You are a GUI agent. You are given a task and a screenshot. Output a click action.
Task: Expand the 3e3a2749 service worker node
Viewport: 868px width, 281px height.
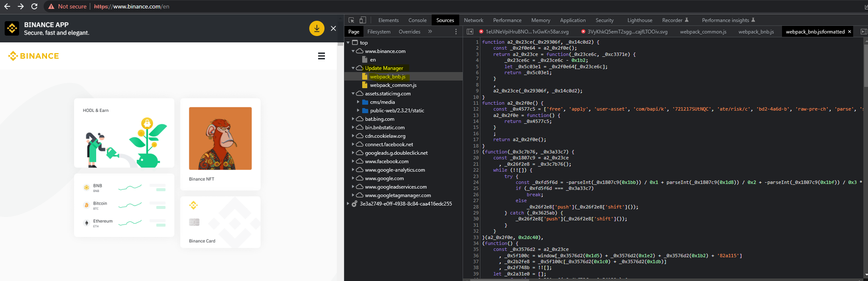point(348,203)
